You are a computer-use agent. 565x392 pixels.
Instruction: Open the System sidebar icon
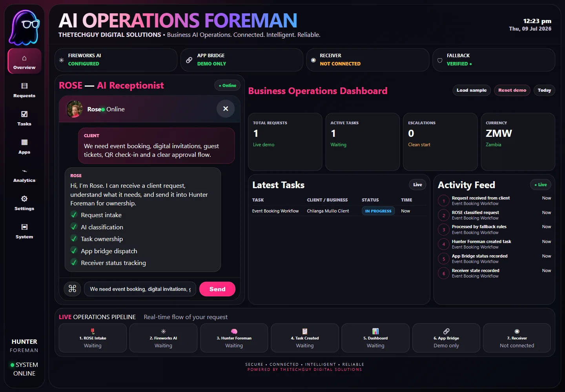tap(24, 227)
